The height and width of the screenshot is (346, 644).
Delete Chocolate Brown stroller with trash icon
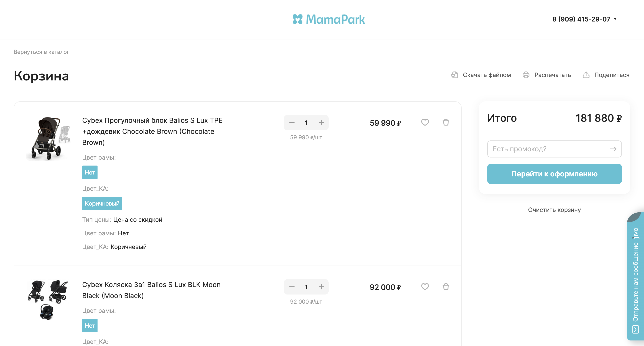[446, 122]
